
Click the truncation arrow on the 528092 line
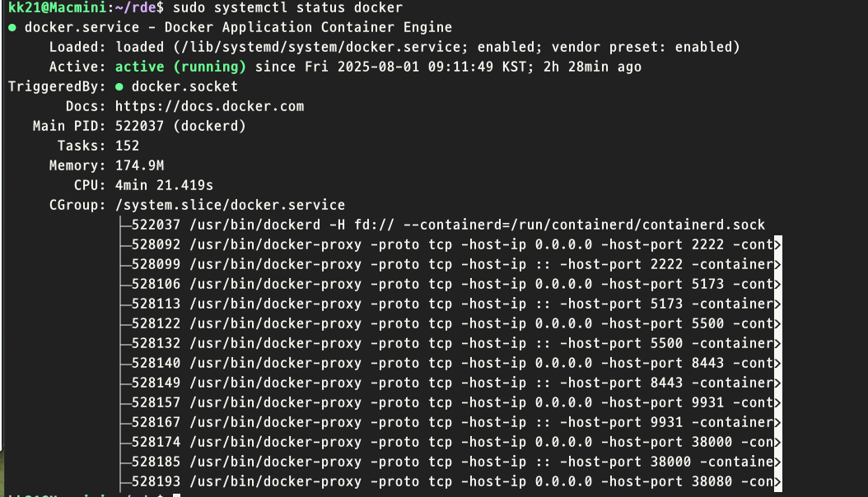777,244
